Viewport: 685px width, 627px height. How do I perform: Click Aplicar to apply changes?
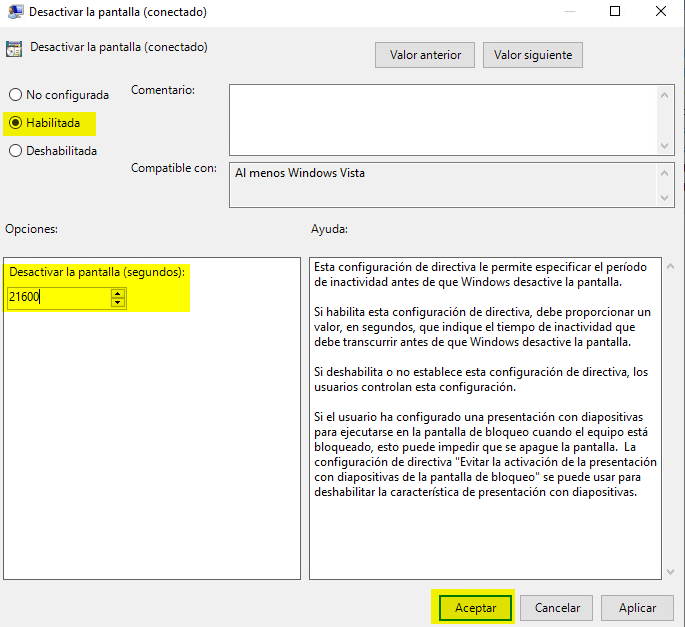point(637,608)
